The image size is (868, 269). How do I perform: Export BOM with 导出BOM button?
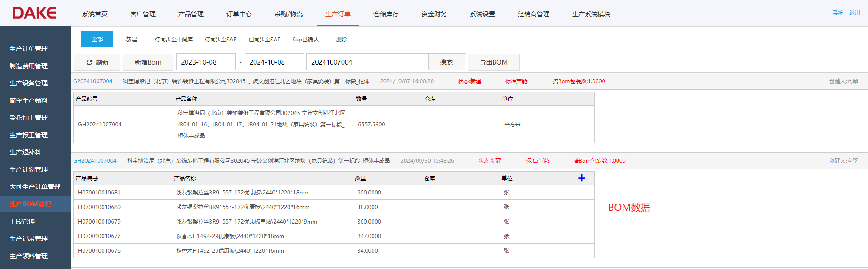pyautogui.click(x=493, y=62)
